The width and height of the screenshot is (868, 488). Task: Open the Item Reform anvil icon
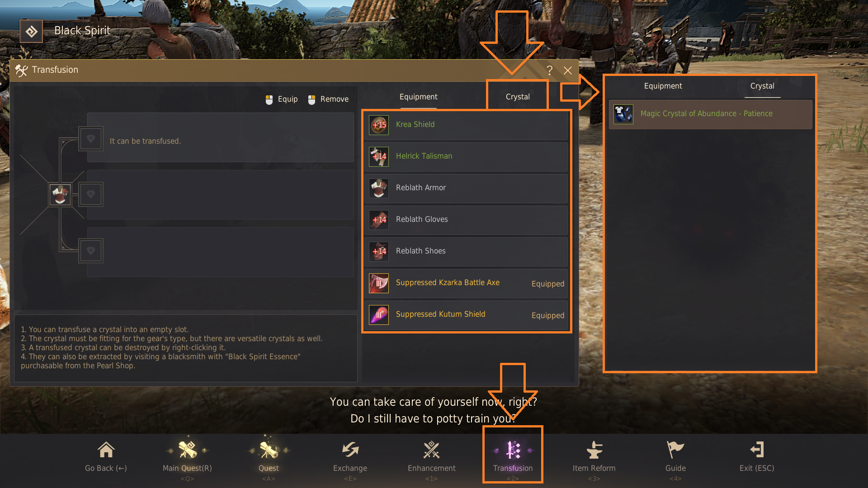point(594,450)
